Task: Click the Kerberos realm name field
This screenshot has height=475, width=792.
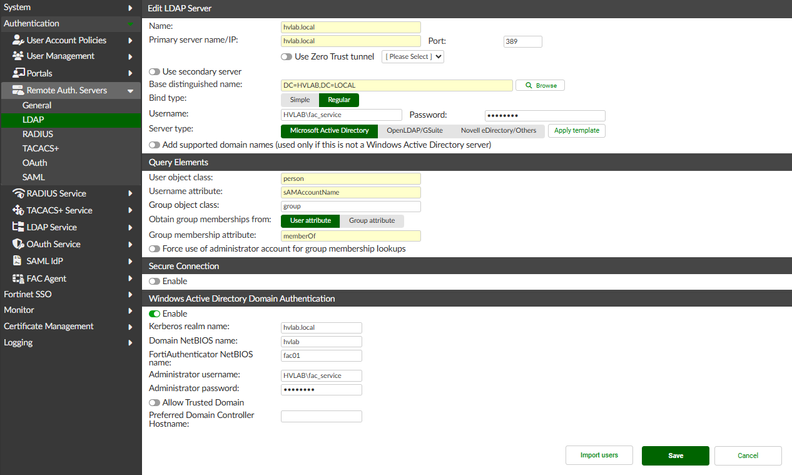Action: click(x=321, y=327)
